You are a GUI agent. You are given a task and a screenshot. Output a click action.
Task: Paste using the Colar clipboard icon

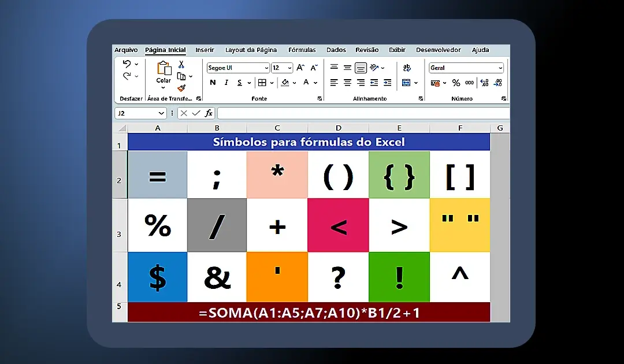tap(164, 68)
